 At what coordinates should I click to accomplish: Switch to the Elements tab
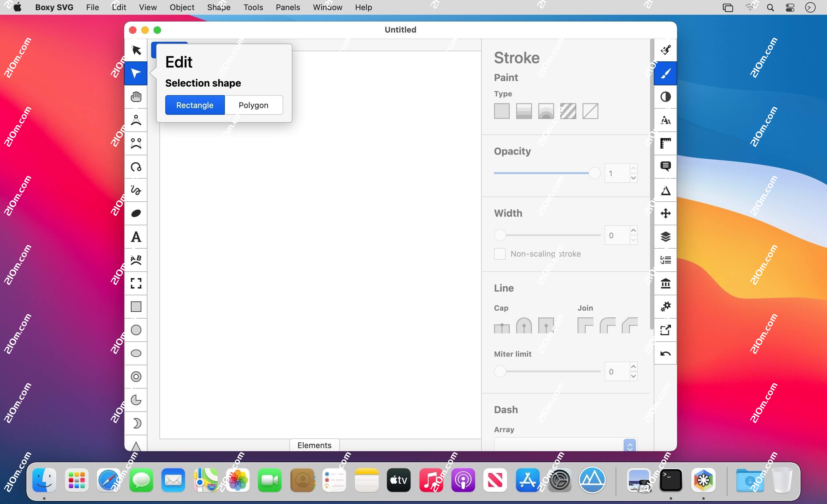(x=314, y=445)
